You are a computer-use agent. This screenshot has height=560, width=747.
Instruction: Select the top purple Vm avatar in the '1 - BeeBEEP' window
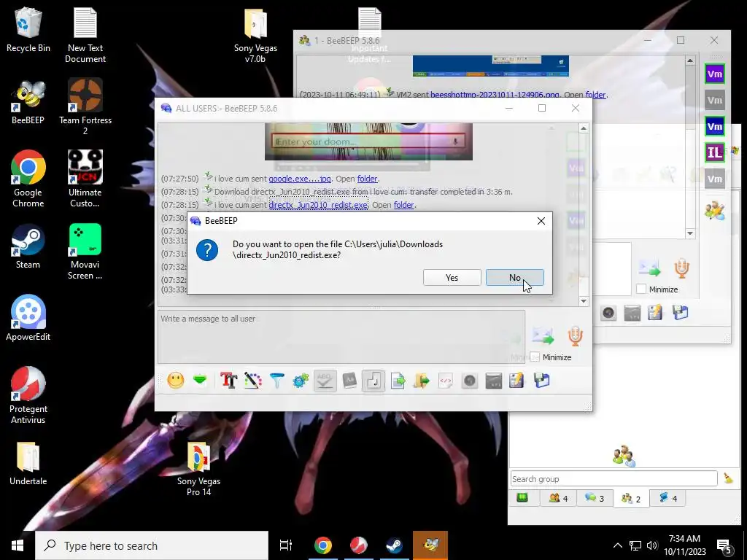pos(715,74)
